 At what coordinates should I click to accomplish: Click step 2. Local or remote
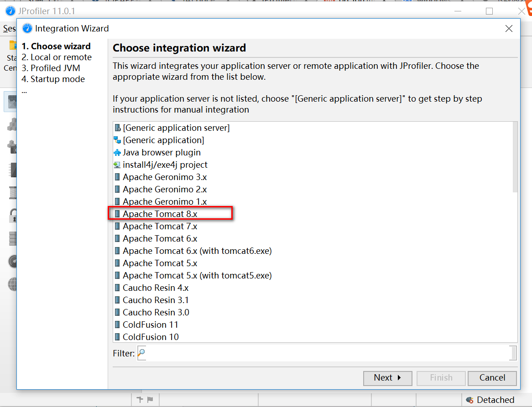click(x=56, y=57)
